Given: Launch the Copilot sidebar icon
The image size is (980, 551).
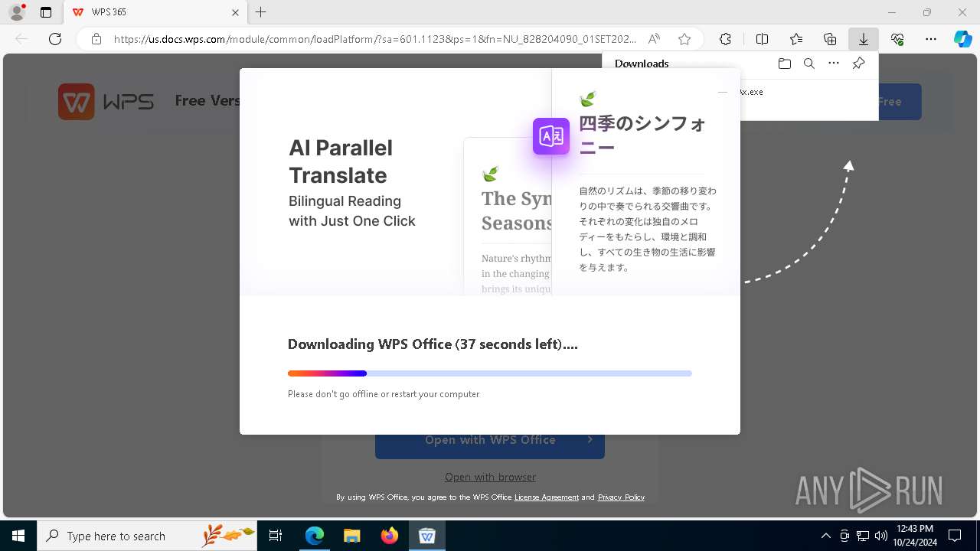Looking at the screenshot, I should click(x=962, y=39).
